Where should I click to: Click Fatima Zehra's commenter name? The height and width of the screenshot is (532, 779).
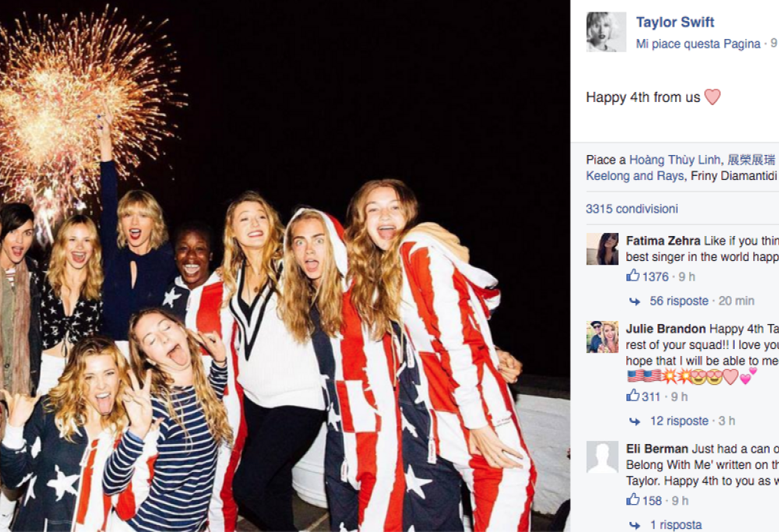[x=661, y=240]
